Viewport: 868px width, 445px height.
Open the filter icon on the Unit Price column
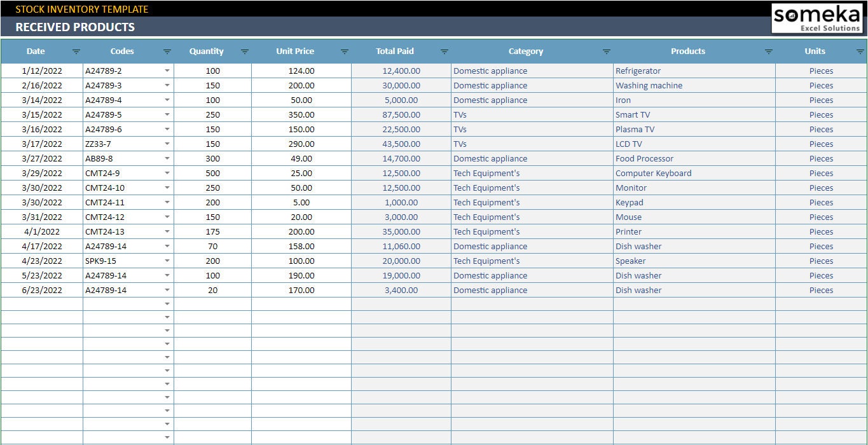click(344, 51)
